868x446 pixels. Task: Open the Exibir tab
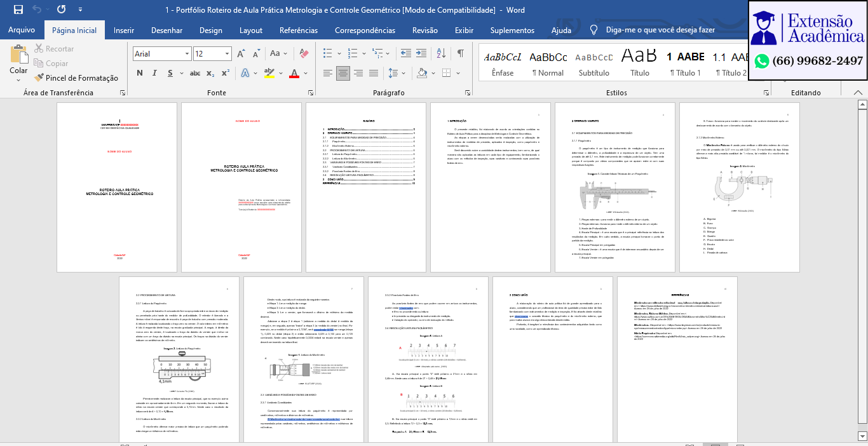(x=465, y=30)
